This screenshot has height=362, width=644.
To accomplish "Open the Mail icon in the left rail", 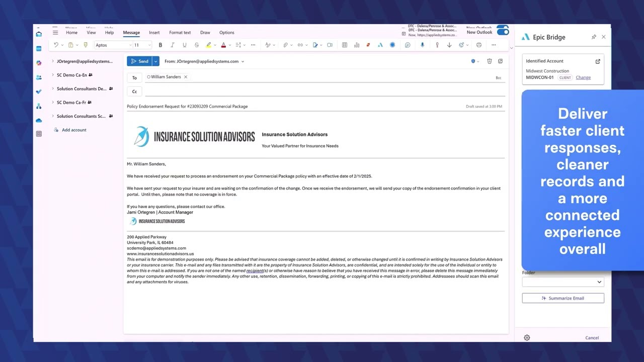I will click(x=39, y=34).
